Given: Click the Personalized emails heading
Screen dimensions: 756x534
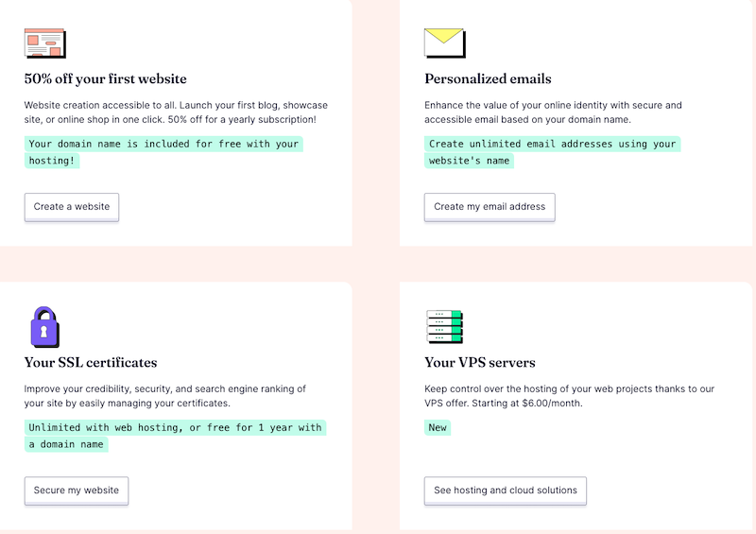Looking at the screenshot, I should pos(488,78).
